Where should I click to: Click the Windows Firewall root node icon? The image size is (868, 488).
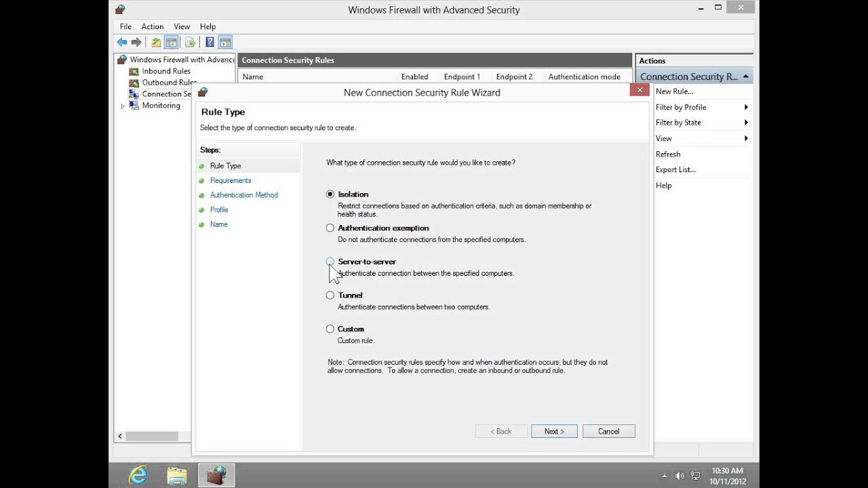click(x=122, y=60)
